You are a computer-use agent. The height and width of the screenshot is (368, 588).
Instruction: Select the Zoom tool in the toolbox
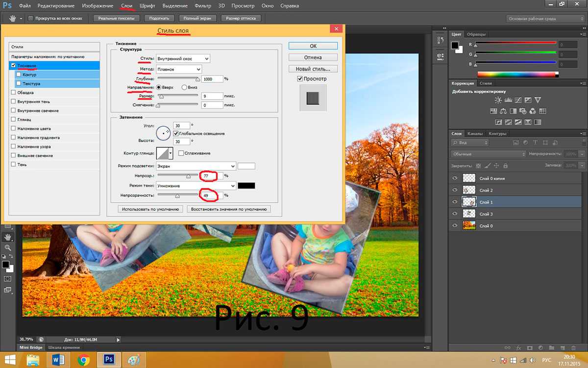(7, 248)
